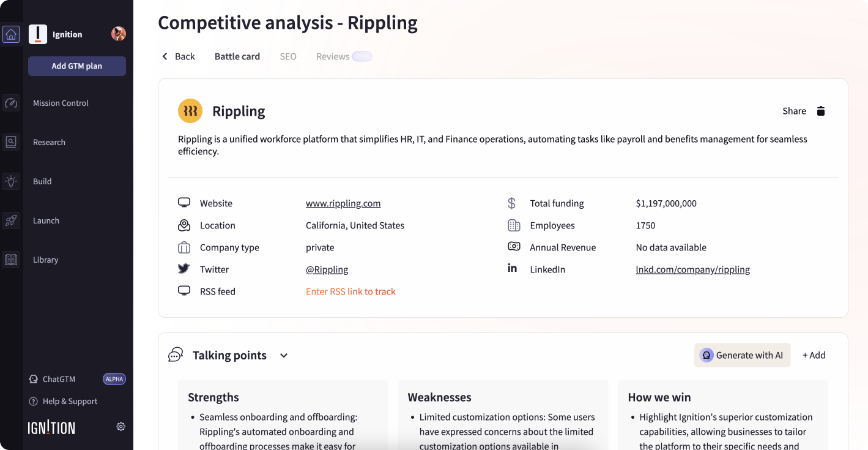868x450 pixels.
Task: Enter RSS link to track
Action: (x=351, y=291)
